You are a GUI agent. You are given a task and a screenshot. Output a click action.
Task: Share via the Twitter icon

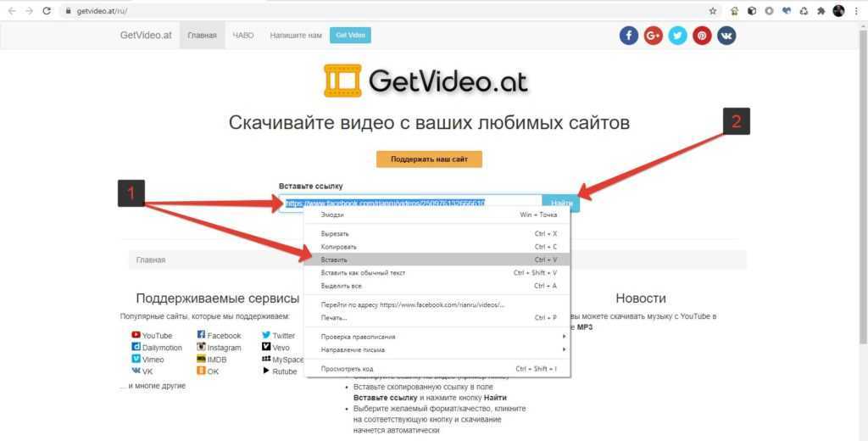677,36
